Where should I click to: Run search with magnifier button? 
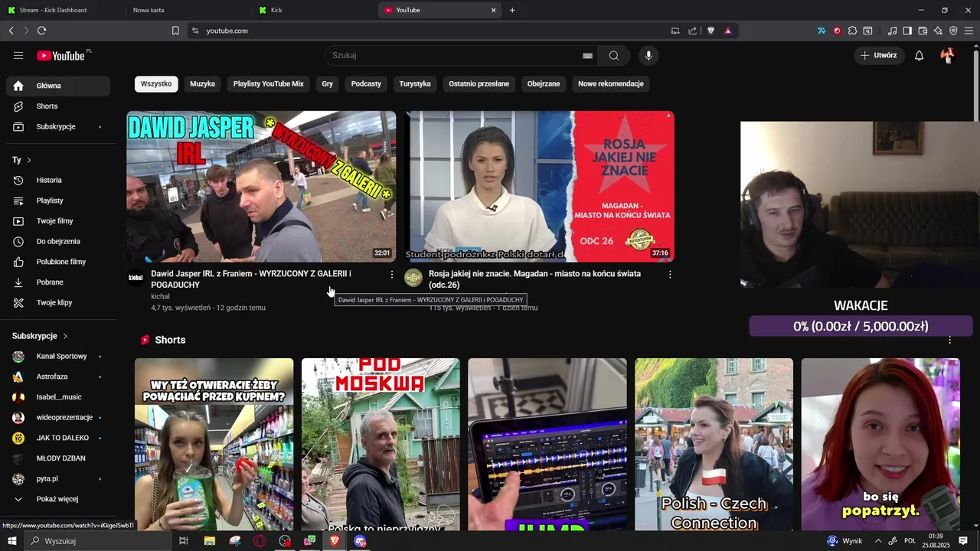(x=614, y=55)
